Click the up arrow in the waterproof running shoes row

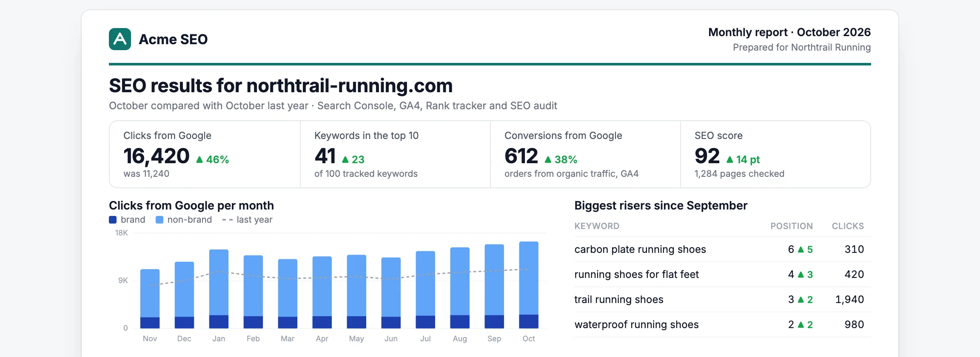[801, 325]
